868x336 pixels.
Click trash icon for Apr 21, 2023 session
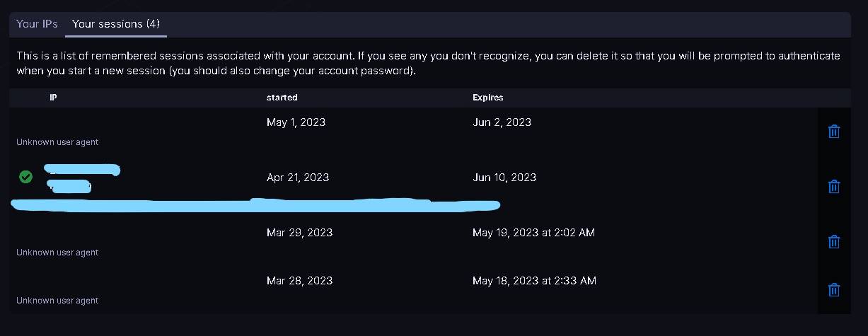point(834,187)
